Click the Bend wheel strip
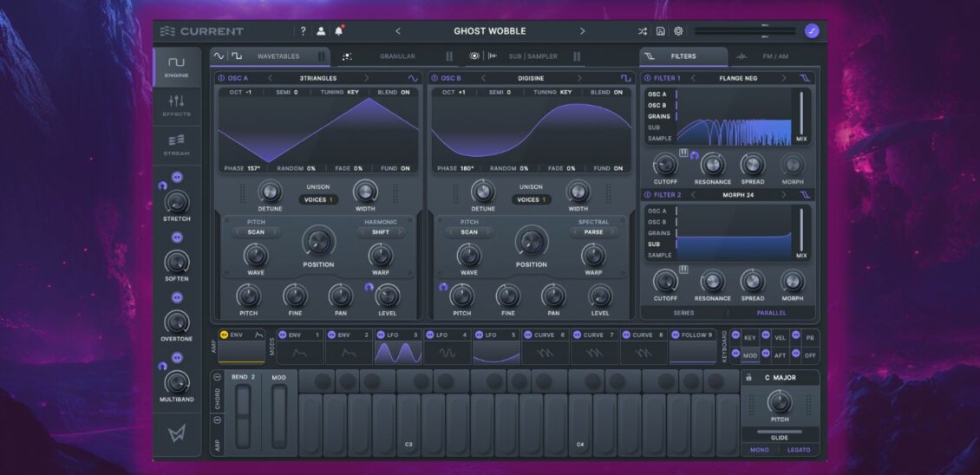Viewport: 980px width, 475px height. (x=243, y=416)
